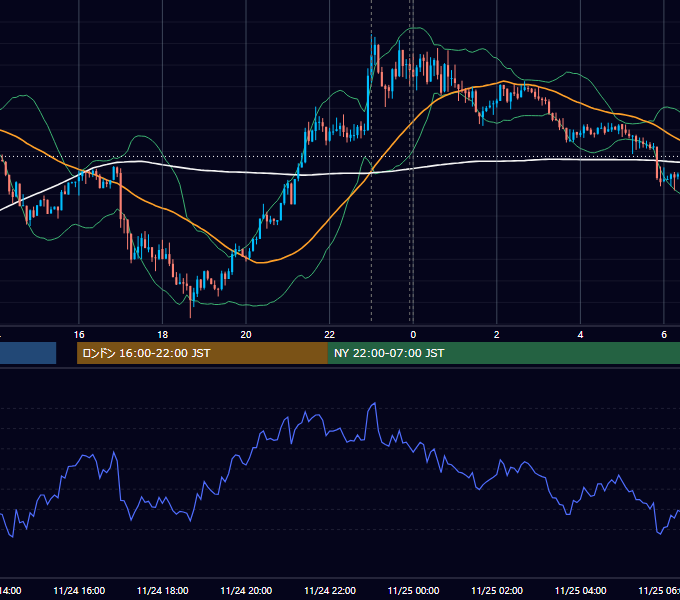680x600 pixels.
Task: Click the hour label 6 on upper axis
Action: point(664,335)
